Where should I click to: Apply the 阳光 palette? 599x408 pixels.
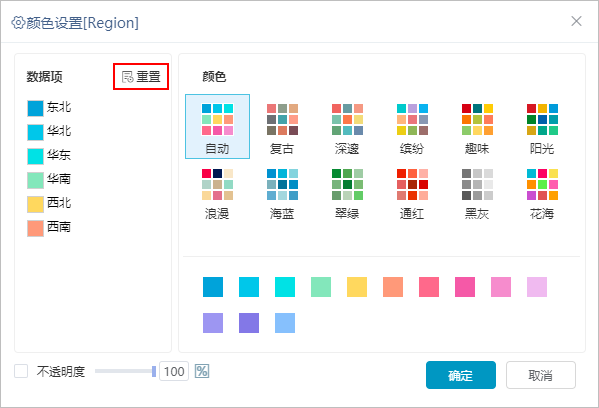pyautogui.click(x=542, y=127)
